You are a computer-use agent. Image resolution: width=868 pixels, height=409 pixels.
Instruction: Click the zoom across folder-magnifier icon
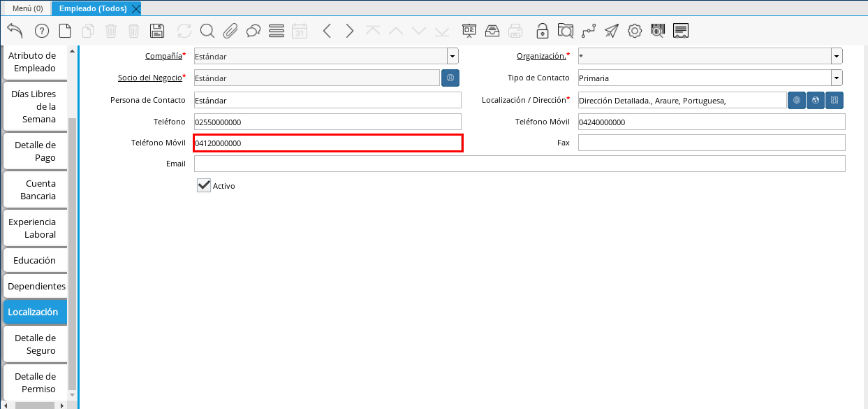tap(566, 31)
